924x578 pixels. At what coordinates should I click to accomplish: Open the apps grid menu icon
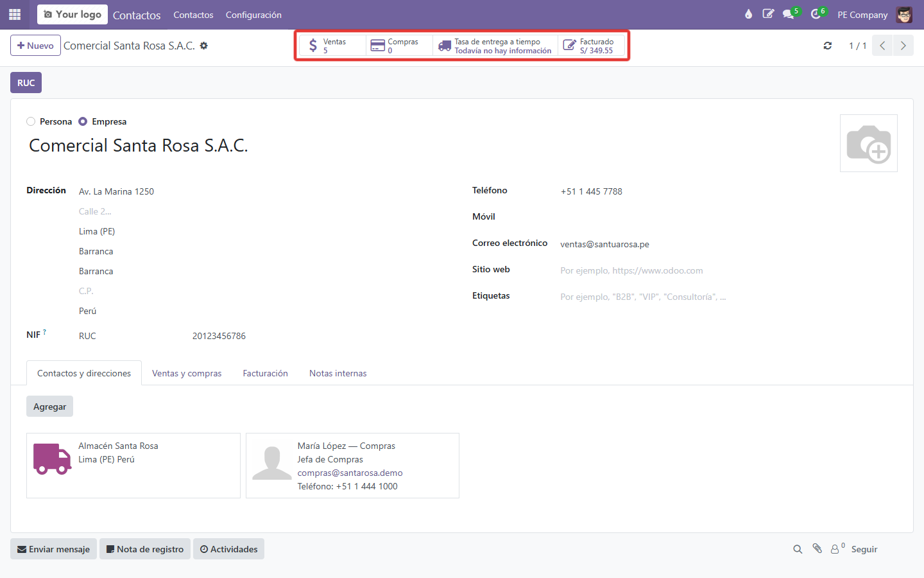15,14
